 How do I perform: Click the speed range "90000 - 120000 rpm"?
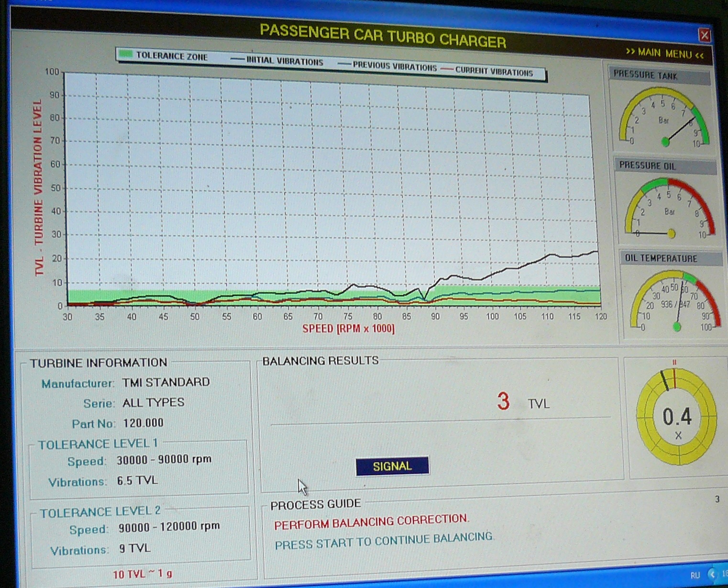169,527
